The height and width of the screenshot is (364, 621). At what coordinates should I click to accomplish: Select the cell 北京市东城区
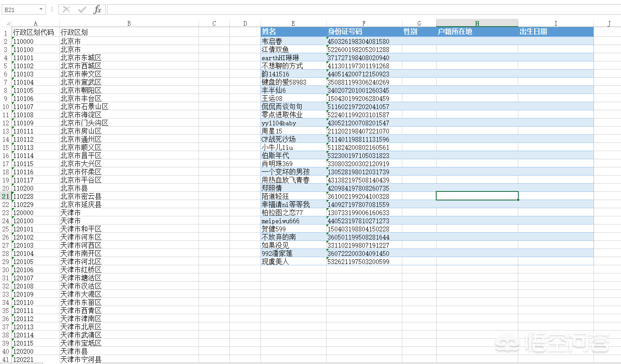(129, 58)
